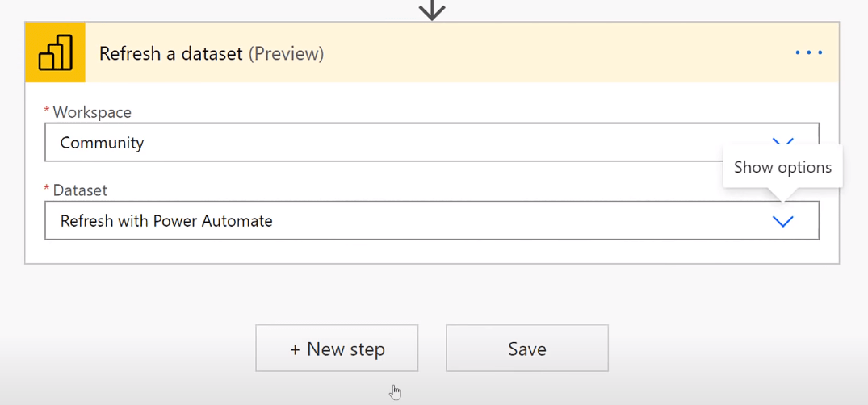Expand the Dataset dropdown chevron

click(782, 221)
